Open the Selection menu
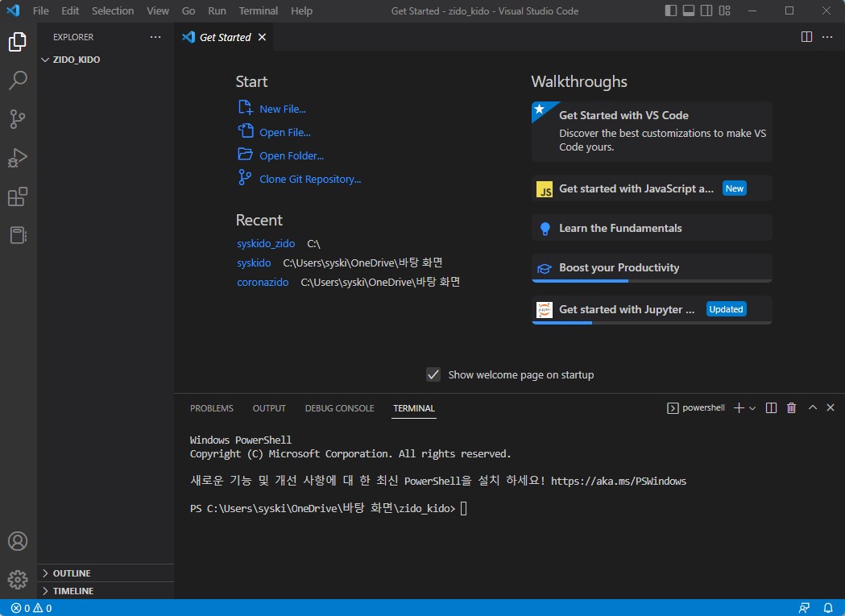Screen dimensions: 845x616 [113, 10]
